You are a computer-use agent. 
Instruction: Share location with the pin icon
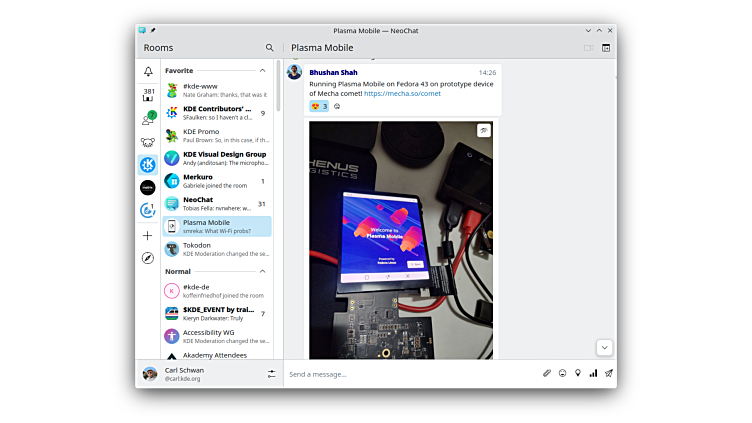pyautogui.click(x=578, y=374)
